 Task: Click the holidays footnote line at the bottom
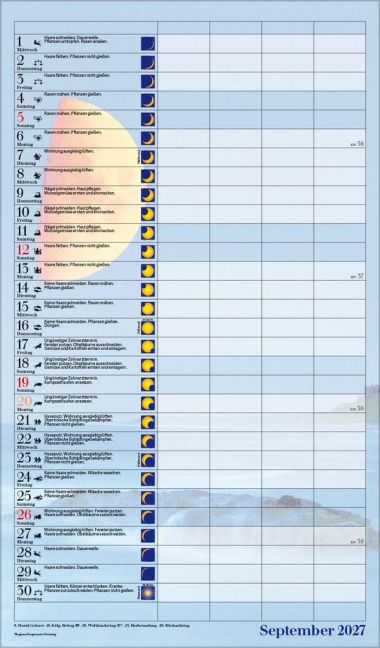[x=101, y=627]
